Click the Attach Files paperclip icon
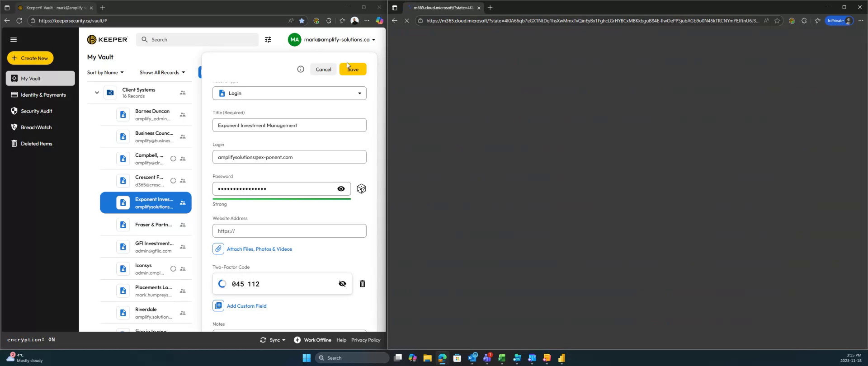This screenshot has height=366, width=868. click(x=218, y=249)
